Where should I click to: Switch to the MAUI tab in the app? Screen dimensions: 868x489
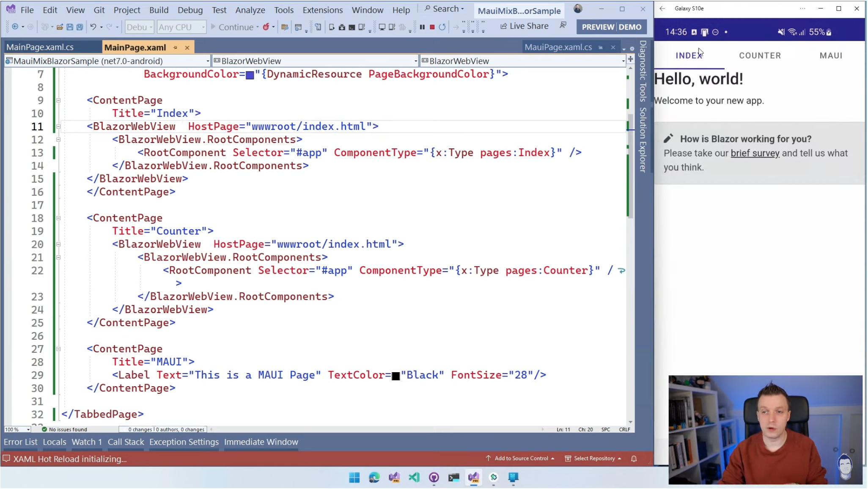click(x=831, y=55)
